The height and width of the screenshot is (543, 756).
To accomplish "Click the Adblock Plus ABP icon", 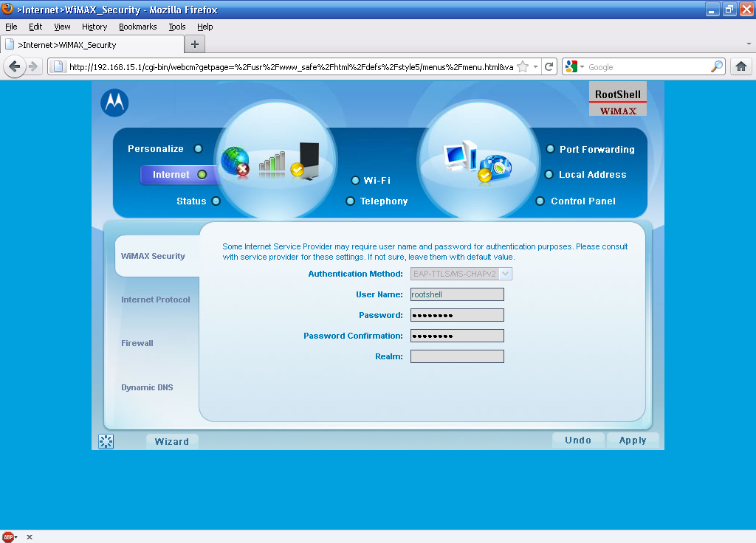I will pyautogui.click(x=7, y=537).
